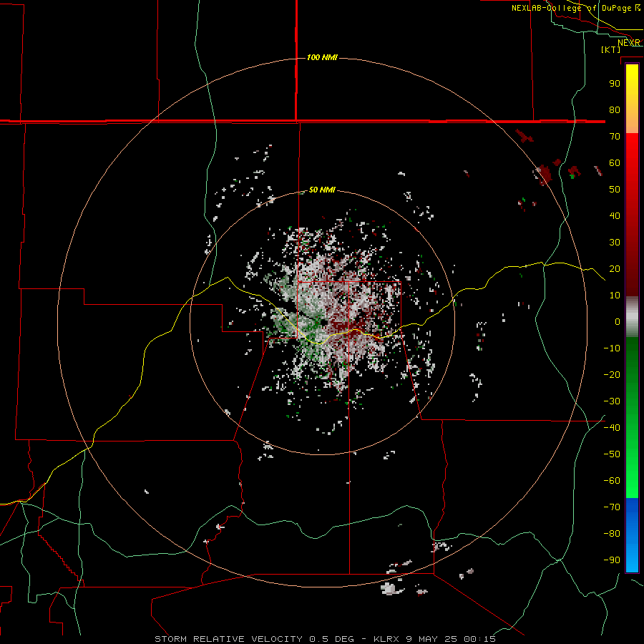Click the blue segment of the color bar
The image size is (644, 644).
point(632,535)
